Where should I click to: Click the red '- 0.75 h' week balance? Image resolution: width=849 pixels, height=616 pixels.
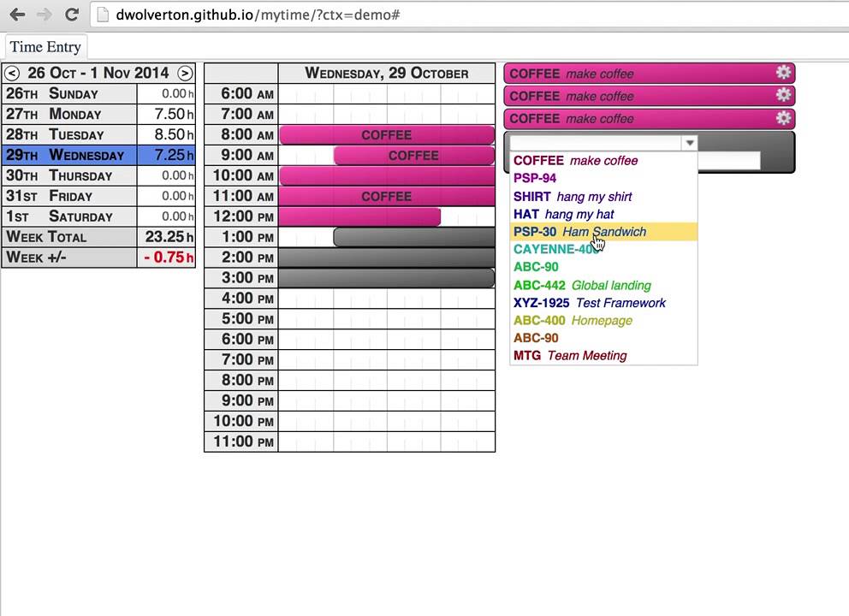[x=169, y=258]
